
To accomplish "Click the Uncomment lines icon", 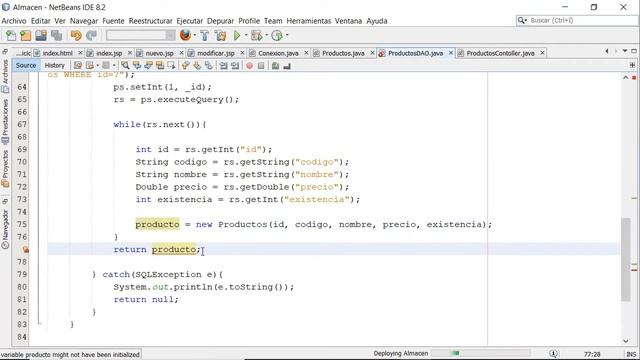I will (x=287, y=65).
